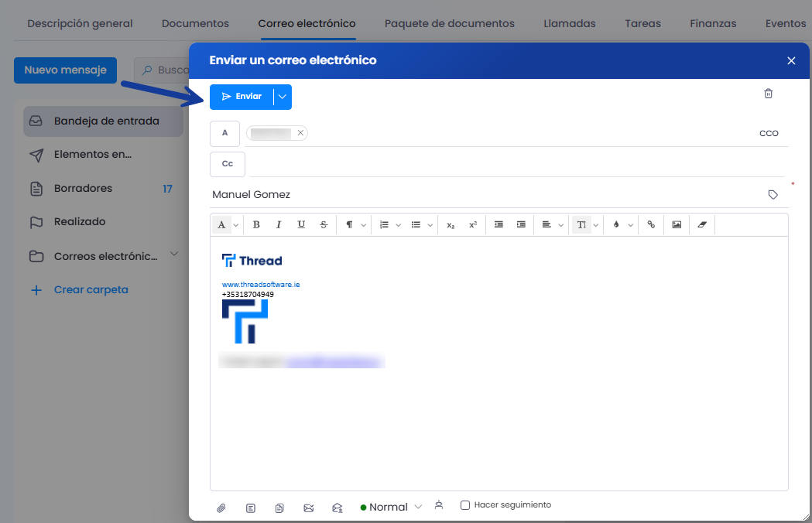Insert a bulleted list
The height and width of the screenshot is (523, 812).
tap(416, 224)
